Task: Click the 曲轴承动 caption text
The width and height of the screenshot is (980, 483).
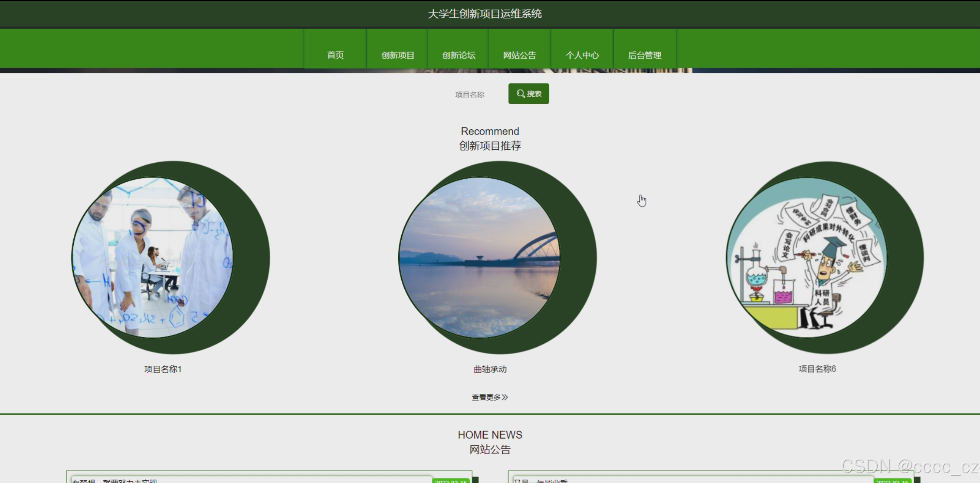Action: (x=489, y=369)
